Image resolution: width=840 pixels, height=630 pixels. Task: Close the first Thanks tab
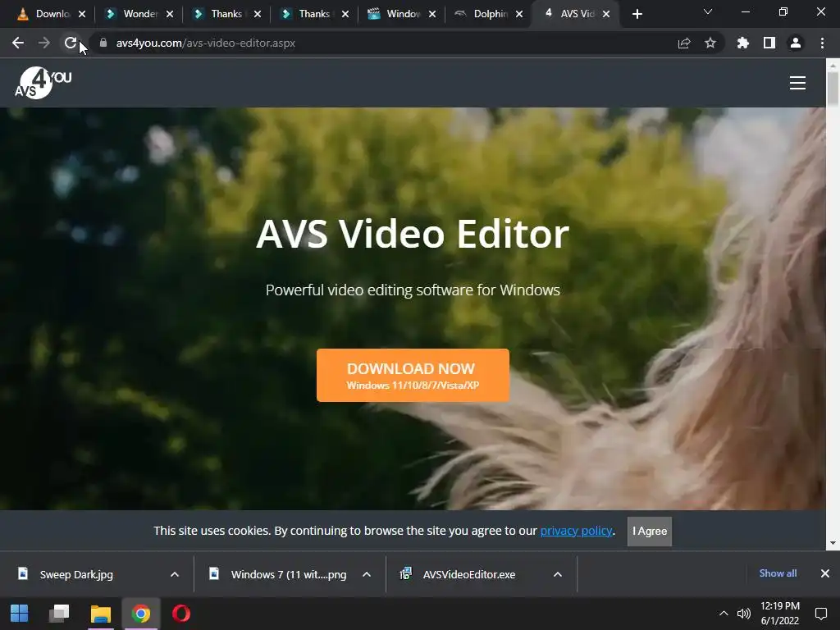point(258,14)
